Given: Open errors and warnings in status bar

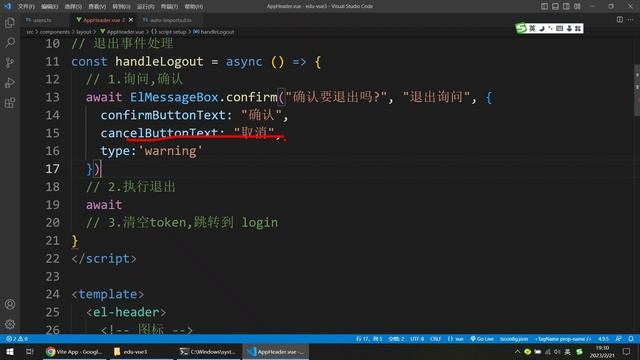Looking at the screenshot, I should tap(17, 339).
